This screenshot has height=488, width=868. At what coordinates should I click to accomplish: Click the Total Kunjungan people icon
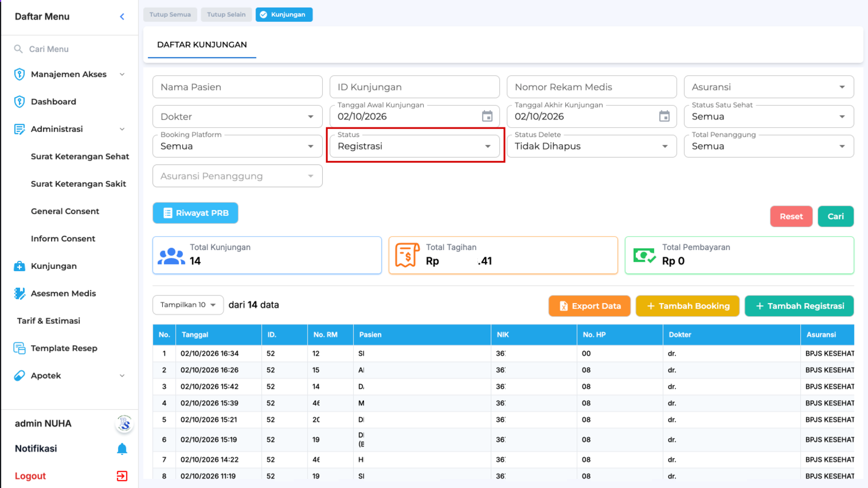[x=171, y=255]
